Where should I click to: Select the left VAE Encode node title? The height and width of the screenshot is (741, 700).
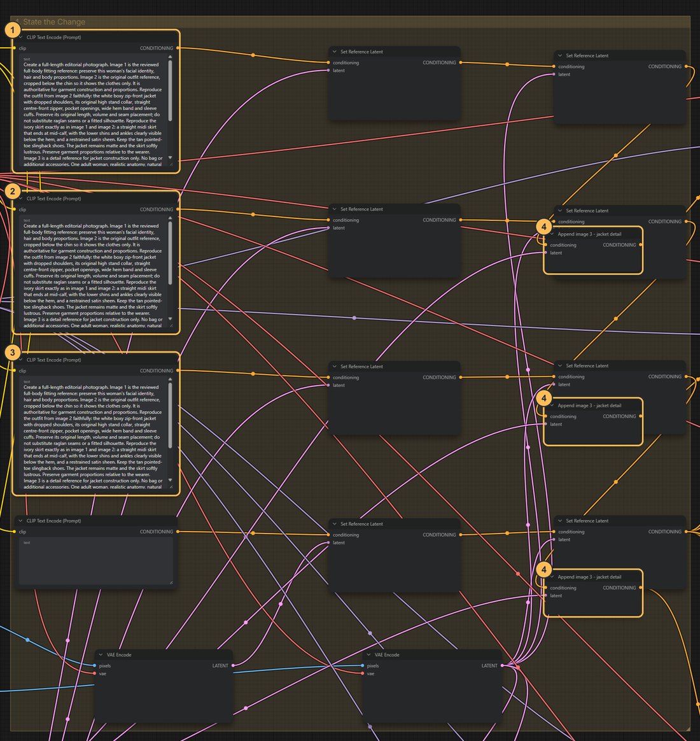point(119,655)
